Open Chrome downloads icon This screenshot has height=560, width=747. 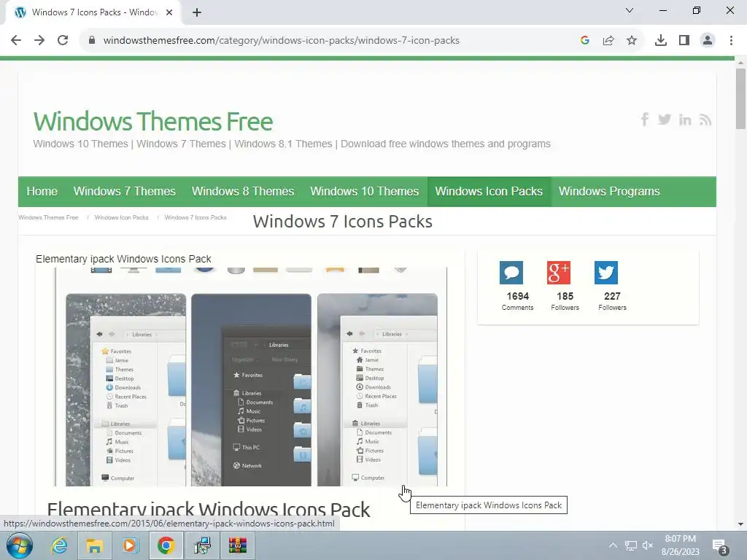click(x=661, y=41)
